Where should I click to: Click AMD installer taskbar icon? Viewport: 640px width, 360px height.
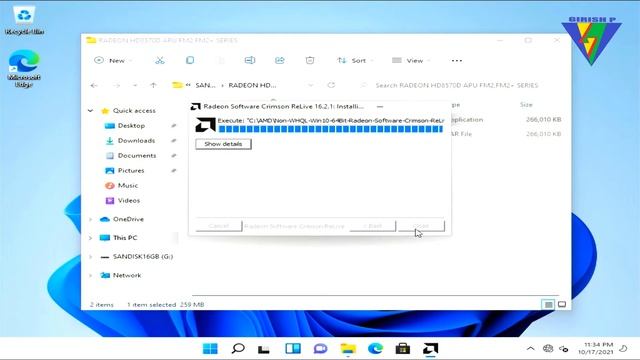point(431,349)
